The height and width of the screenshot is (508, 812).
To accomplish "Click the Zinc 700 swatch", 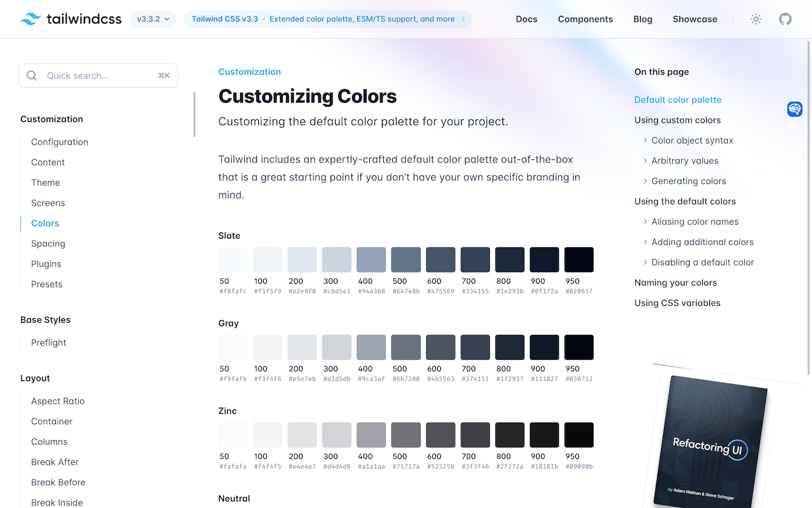I will click(x=475, y=435).
